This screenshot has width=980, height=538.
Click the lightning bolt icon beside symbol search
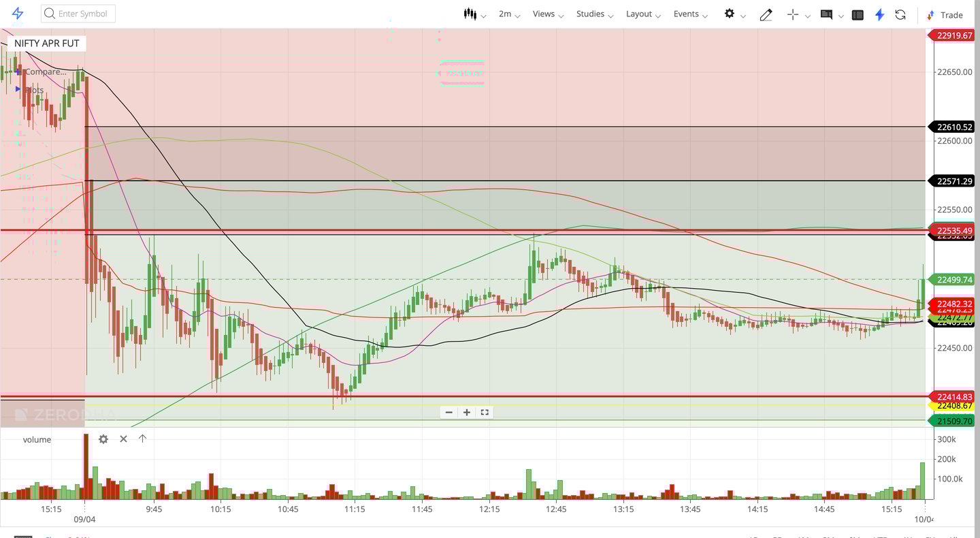18,14
